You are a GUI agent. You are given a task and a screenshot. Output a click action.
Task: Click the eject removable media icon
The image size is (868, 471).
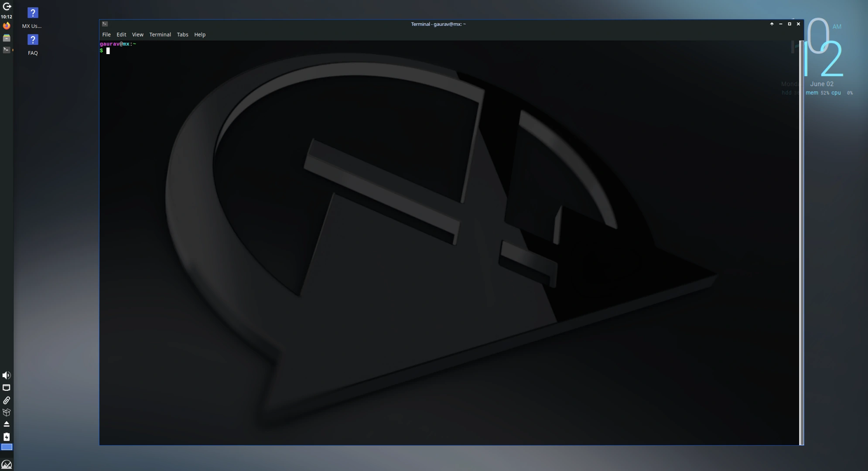tap(6, 423)
